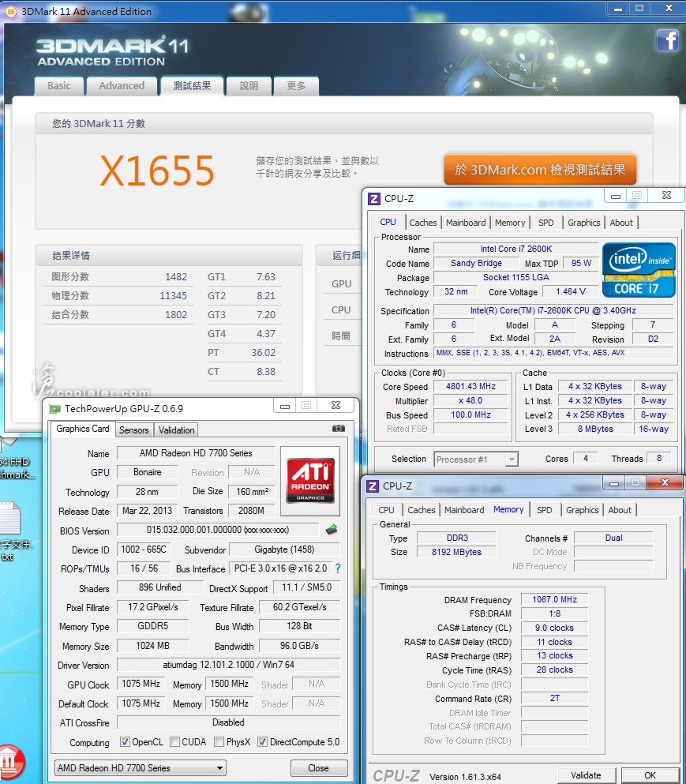
Task: Click the BIOS Version field
Action: pyautogui.click(x=218, y=530)
